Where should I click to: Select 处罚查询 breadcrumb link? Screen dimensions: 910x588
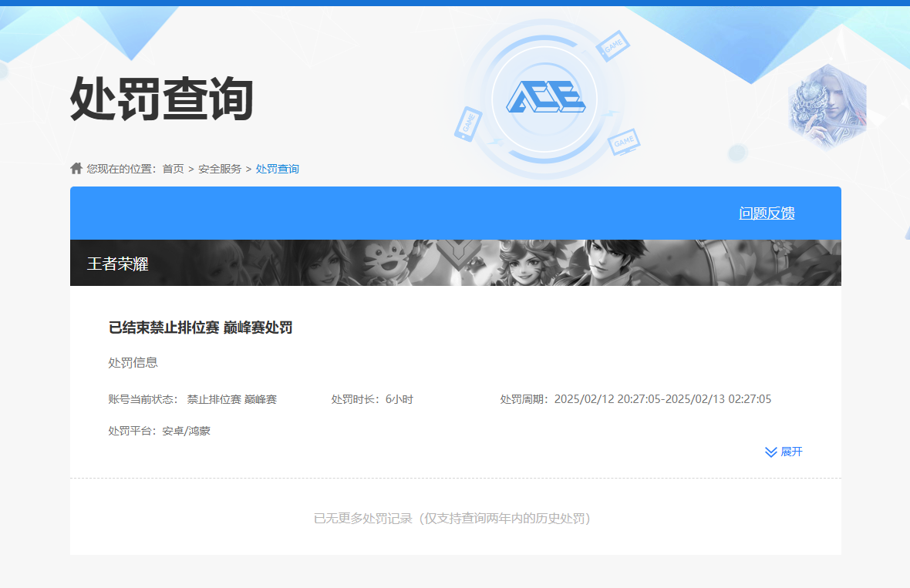click(278, 169)
